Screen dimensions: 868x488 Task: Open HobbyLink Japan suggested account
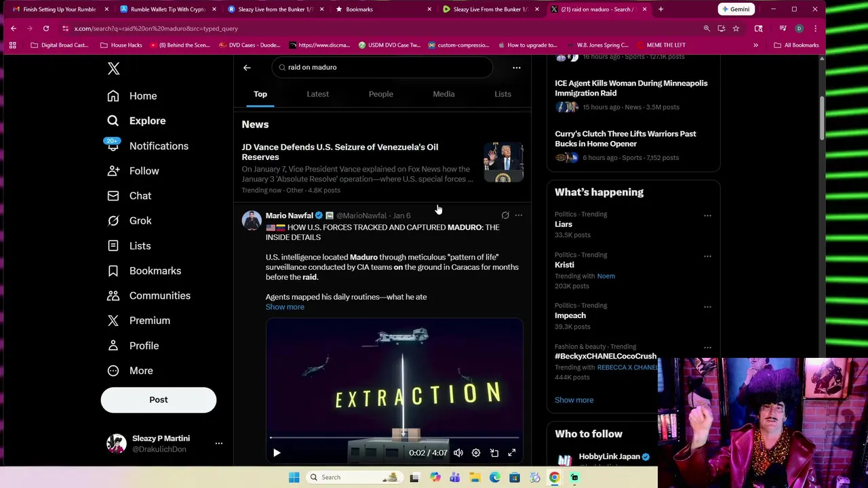pyautogui.click(x=609, y=457)
